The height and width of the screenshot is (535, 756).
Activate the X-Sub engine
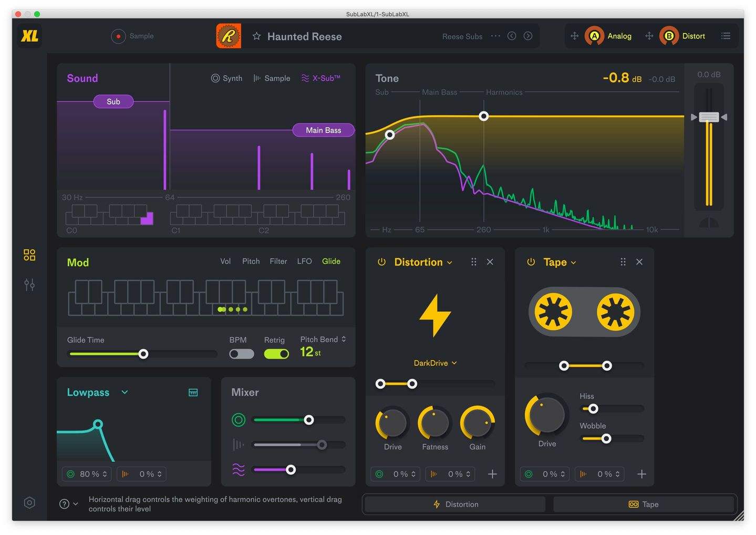tap(320, 78)
